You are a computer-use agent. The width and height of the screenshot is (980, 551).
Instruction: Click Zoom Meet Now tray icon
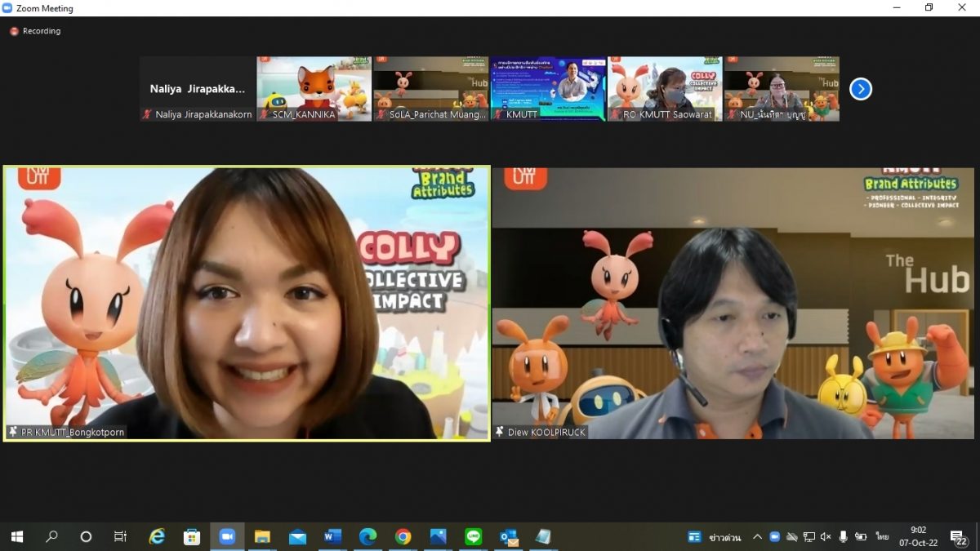click(775, 537)
